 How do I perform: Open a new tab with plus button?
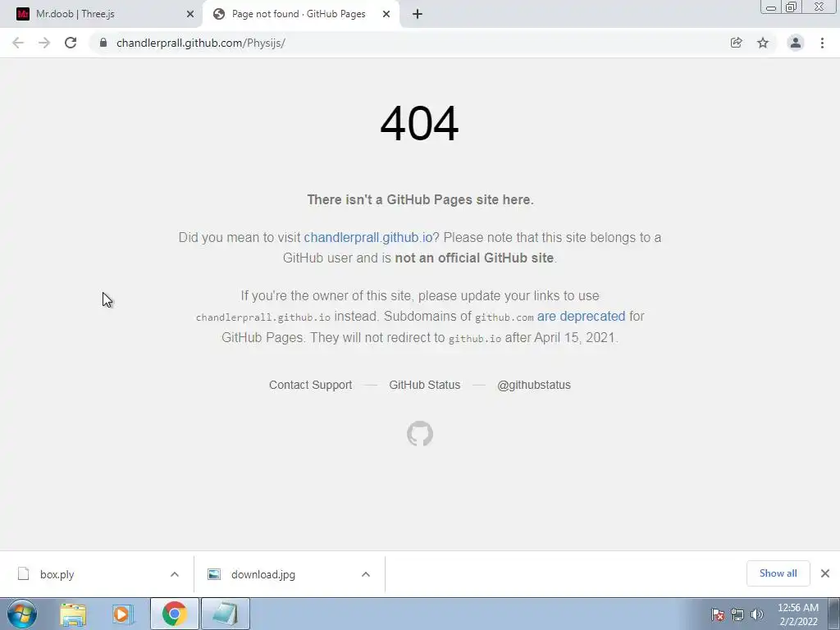418,14
